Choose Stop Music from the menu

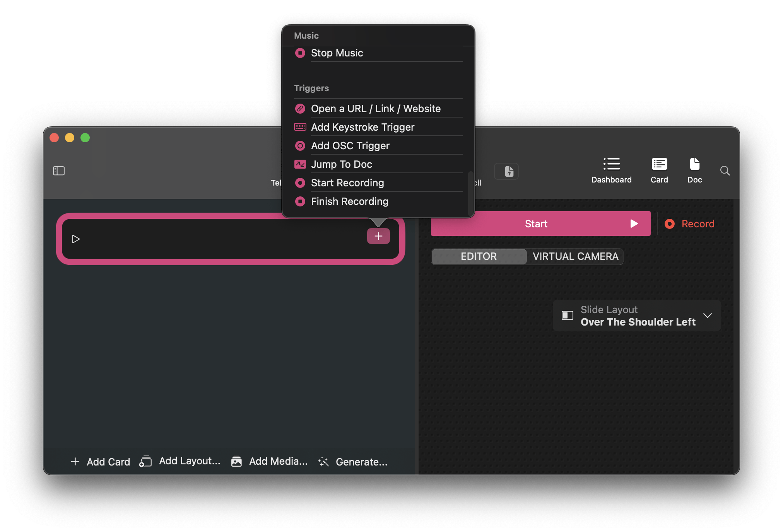378,53
